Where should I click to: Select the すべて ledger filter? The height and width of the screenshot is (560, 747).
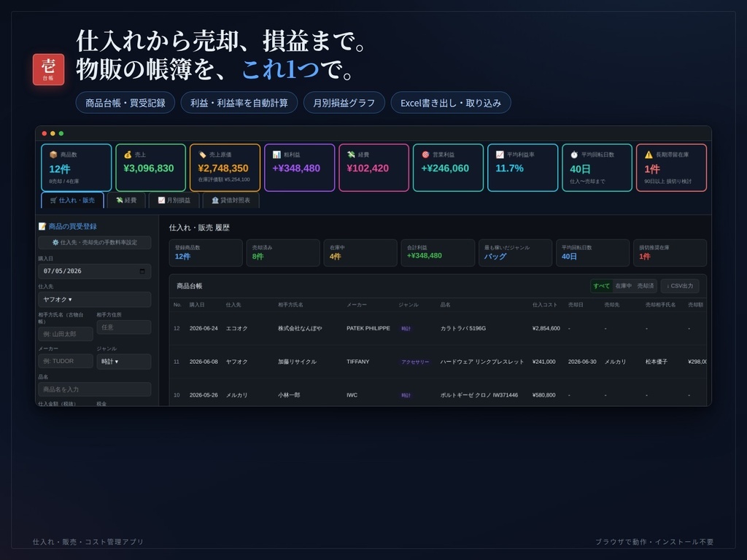(601, 286)
